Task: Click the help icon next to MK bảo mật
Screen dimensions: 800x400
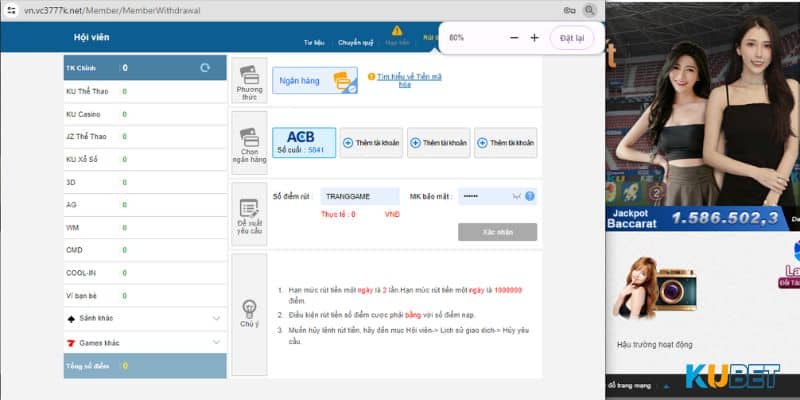Action: click(530, 196)
